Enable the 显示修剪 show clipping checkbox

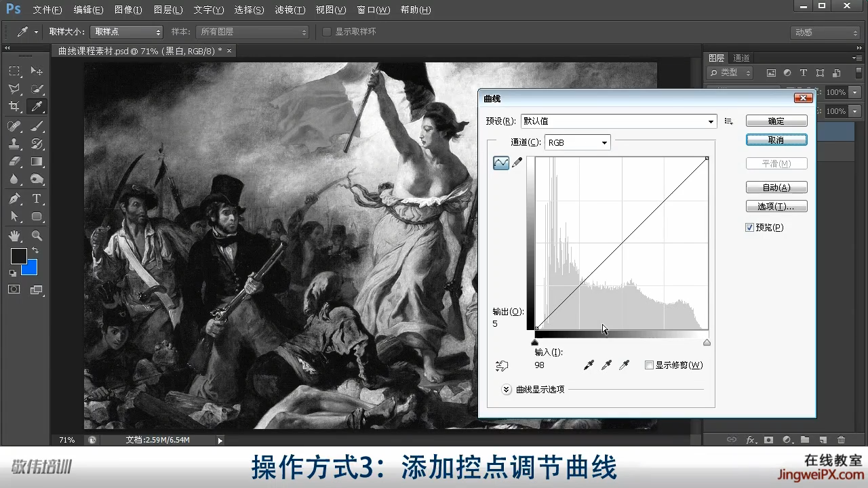649,365
